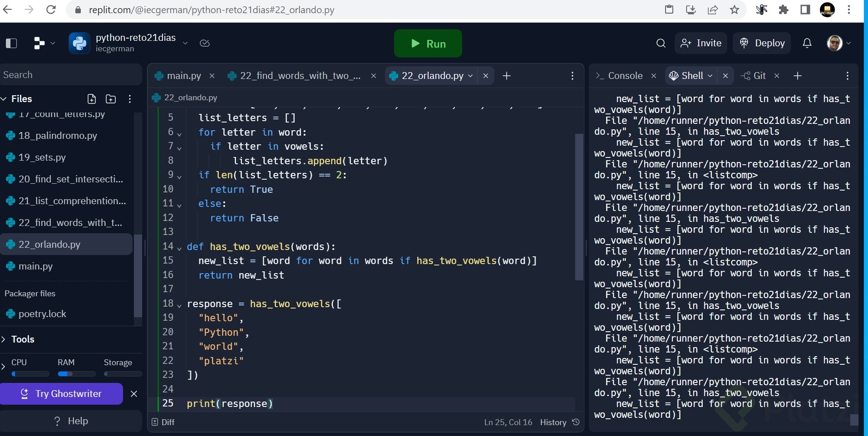Toggle the sidebar panel icon

pos(11,44)
